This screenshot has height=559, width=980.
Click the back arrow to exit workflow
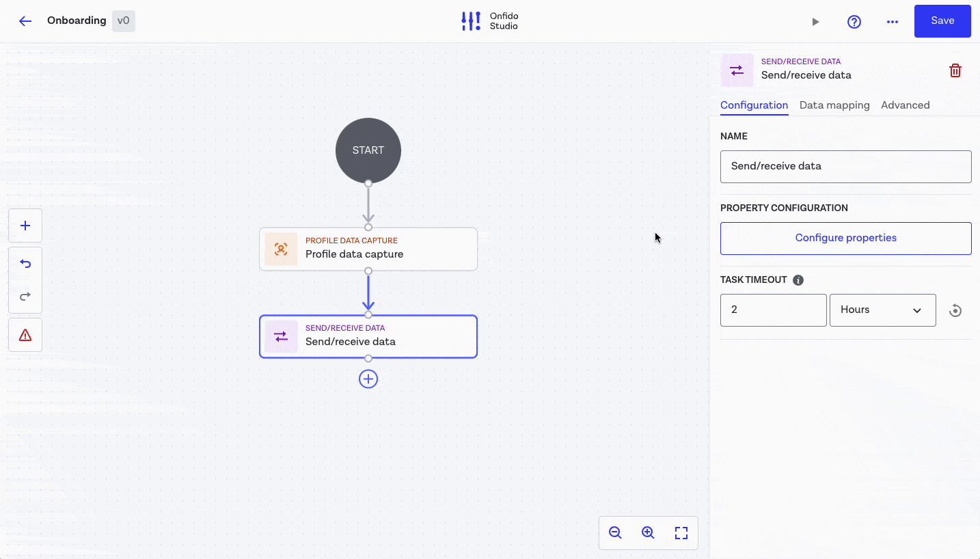(25, 21)
